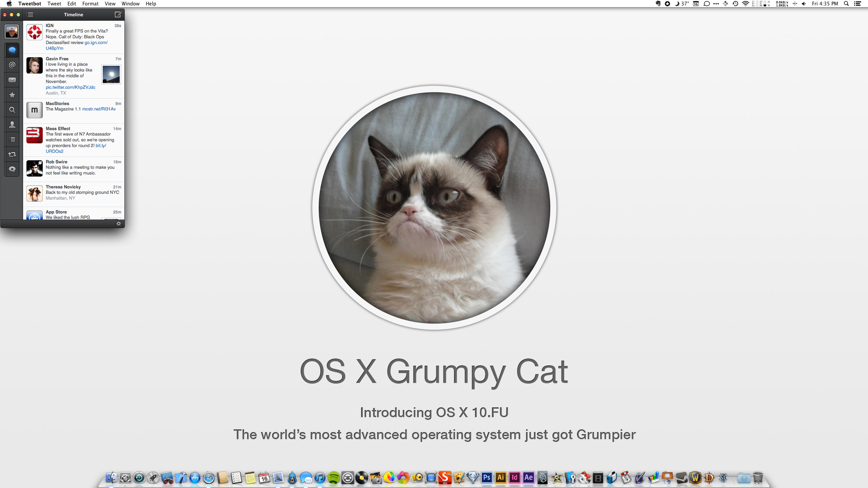Open the gear settings at window bottom

(x=119, y=224)
